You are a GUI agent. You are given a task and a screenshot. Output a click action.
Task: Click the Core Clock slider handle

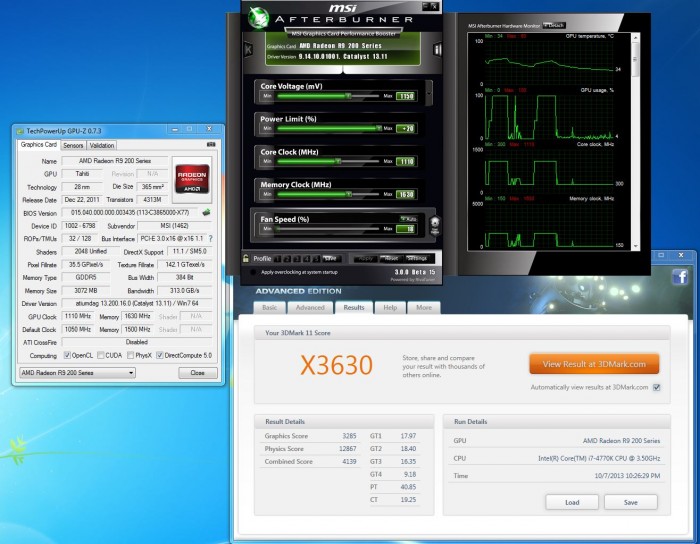click(337, 161)
